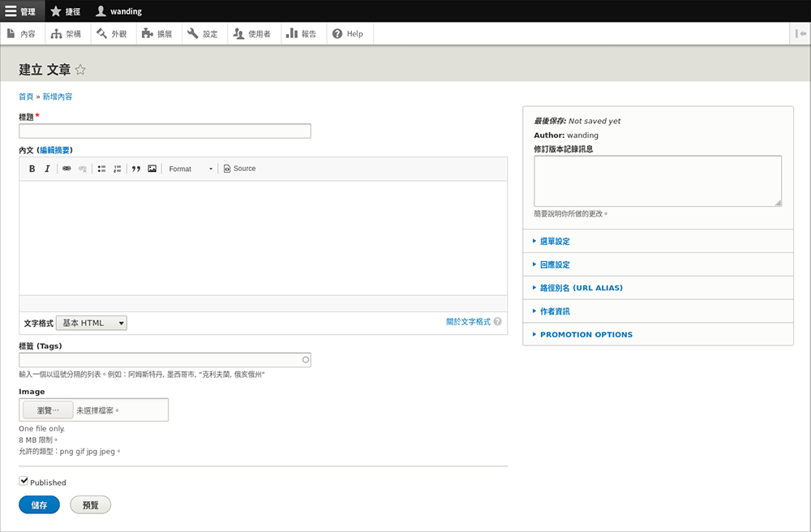Switch editor to Source mode
The image size is (811, 532).
tap(239, 169)
